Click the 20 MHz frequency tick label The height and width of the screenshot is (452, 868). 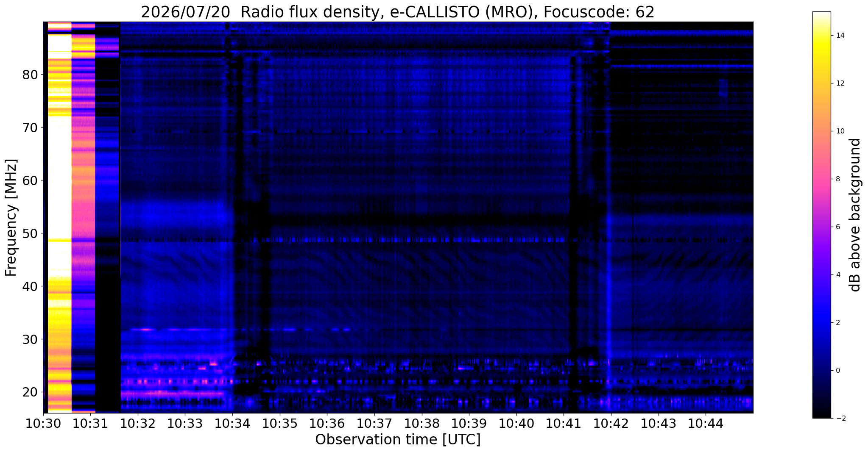tap(30, 392)
